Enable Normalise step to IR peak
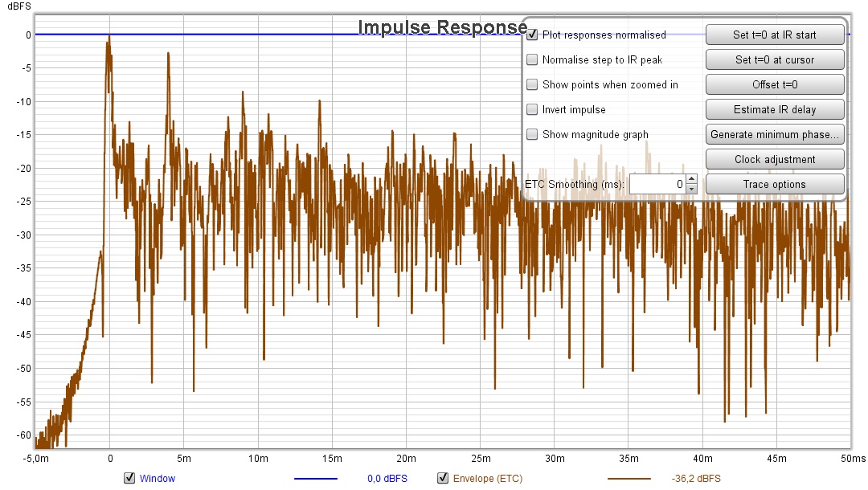Image resolution: width=868 pixels, height=490 pixels. 532,60
